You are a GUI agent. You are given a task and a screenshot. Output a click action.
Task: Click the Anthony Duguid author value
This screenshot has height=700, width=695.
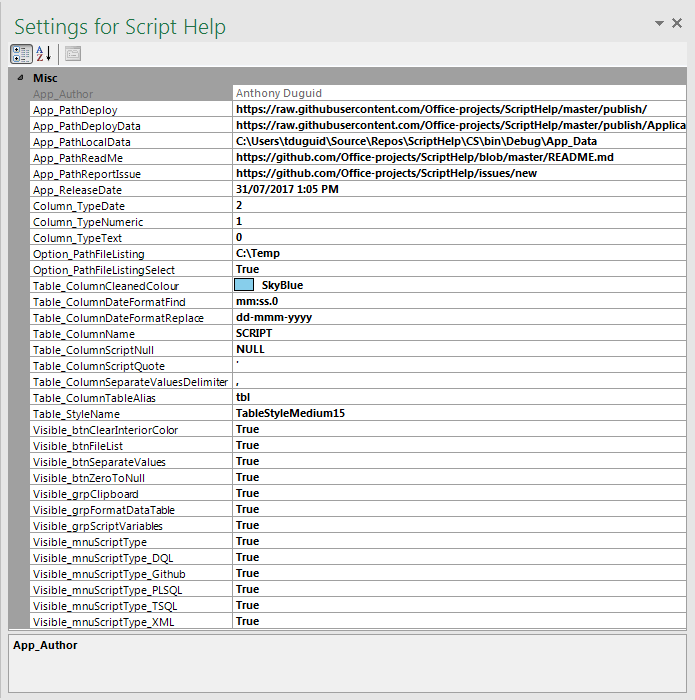pyautogui.click(x=459, y=93)
